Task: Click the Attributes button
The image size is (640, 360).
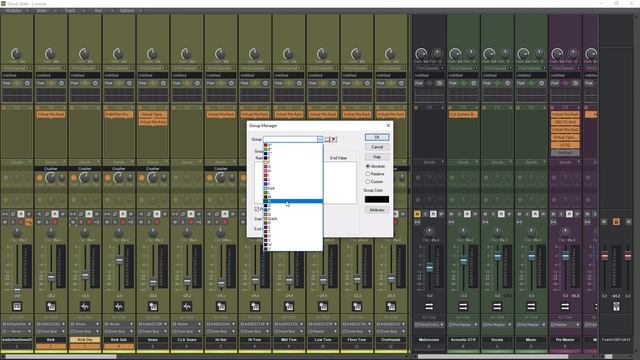Action: (x=377, y=210)
